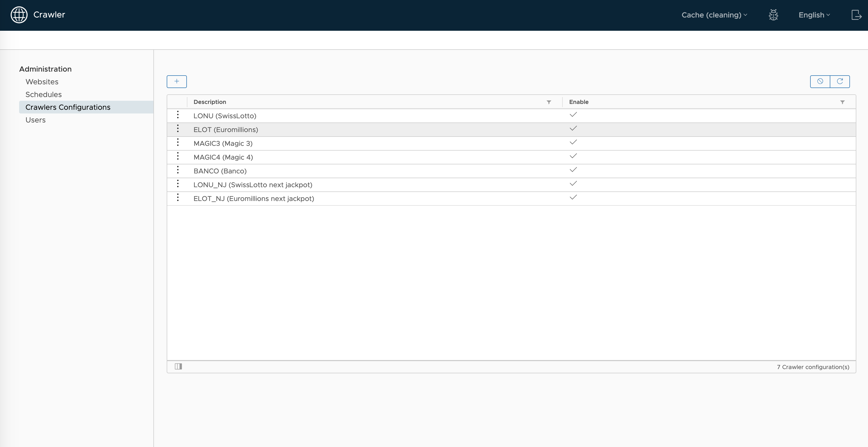Open the Users page link
The image size is (868, 447).
coord(35,120)
